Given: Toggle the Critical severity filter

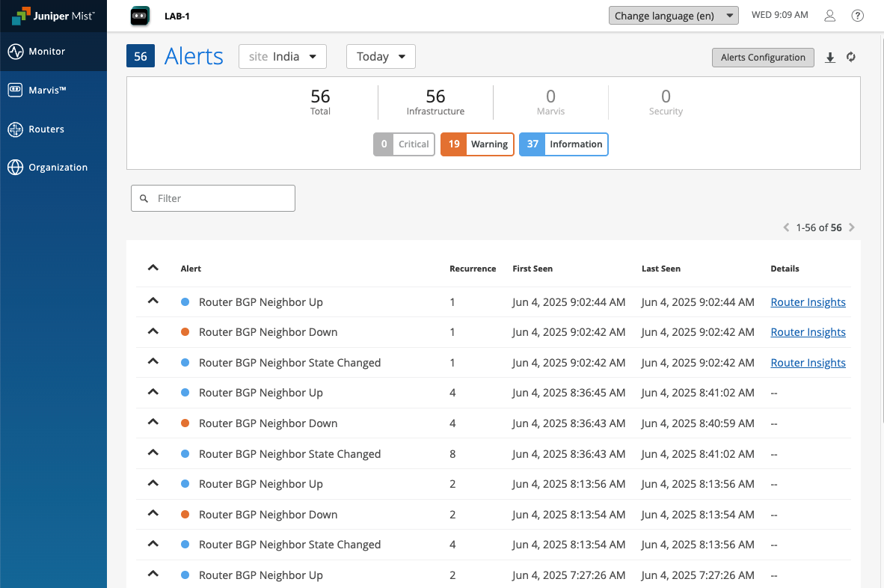Looking at the screenshot, I should point(404,144).
